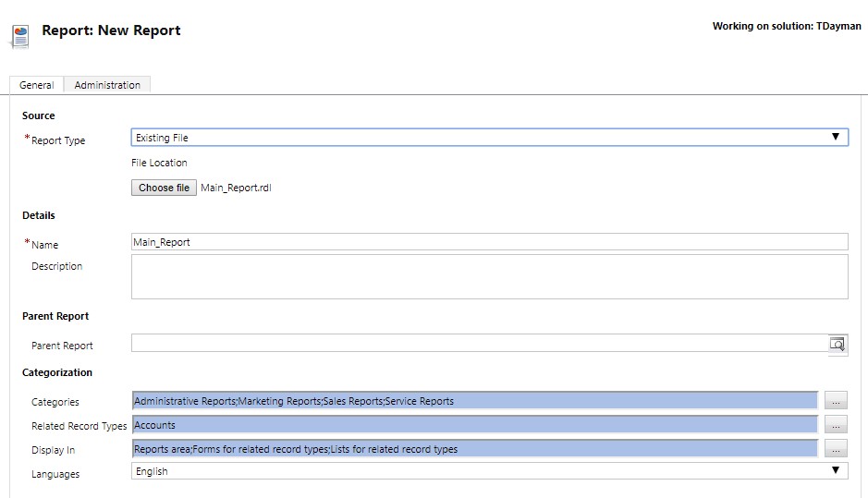Screen dimensions: 868x498
Task: Click the Name field label
Action: (45, 245)
